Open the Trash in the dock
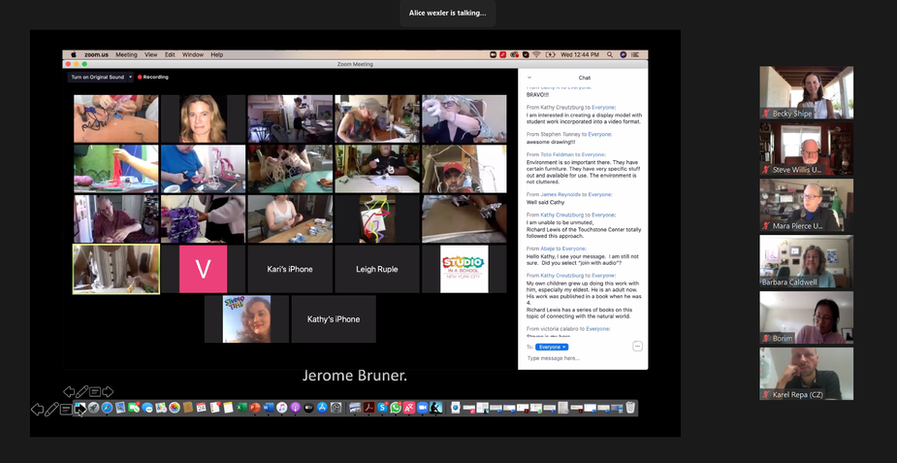 (x=630, y=407)
